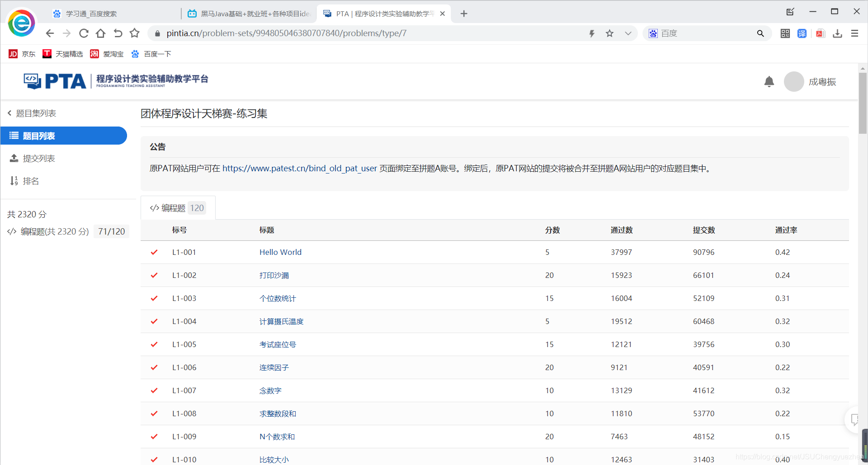The image size is (868, 465).
Task: Open problem Hello World
Action: click(x=280, y=252)
